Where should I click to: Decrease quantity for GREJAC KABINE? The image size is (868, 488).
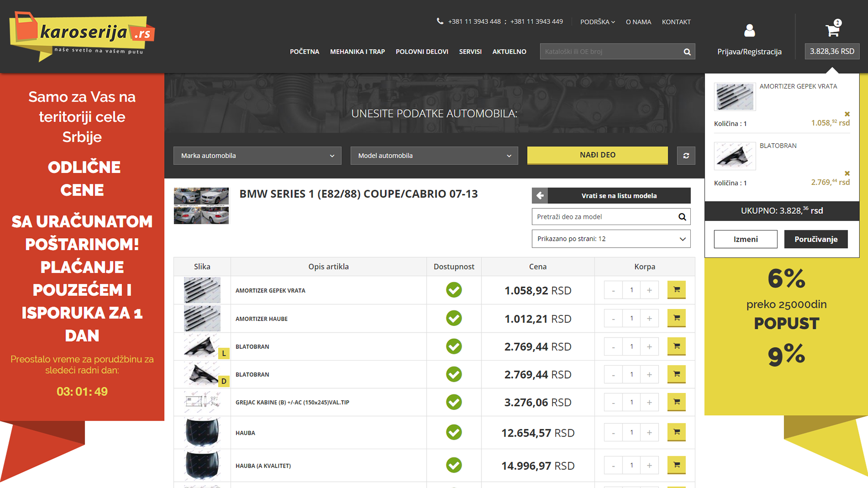coord(613,402)
